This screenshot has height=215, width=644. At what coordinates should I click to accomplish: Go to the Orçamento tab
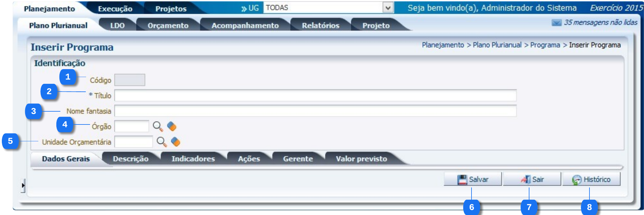168,25
